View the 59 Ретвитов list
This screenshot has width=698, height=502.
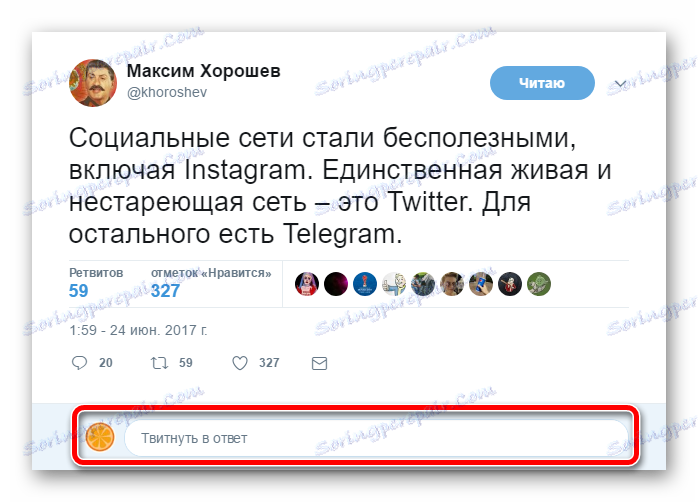(96, 283)
